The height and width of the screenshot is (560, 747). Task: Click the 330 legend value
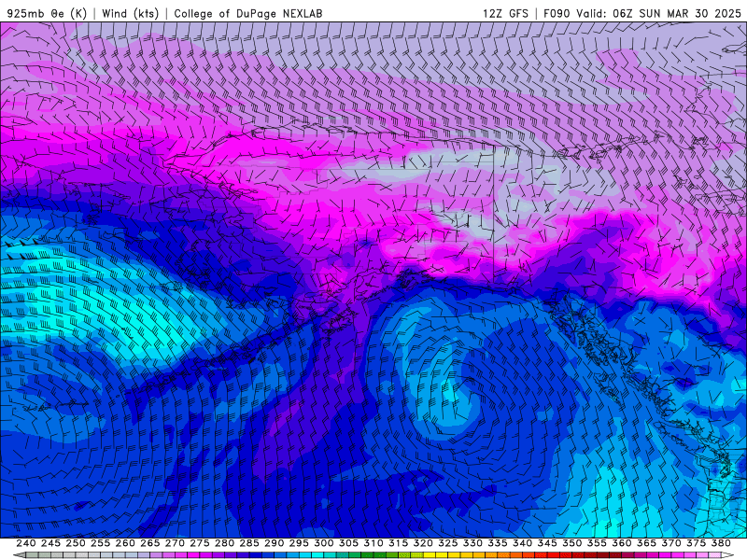pos(472,543)
